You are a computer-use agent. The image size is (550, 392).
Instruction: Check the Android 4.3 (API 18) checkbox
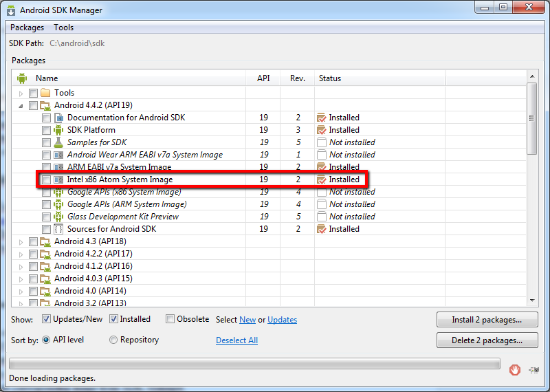[33, 241]
